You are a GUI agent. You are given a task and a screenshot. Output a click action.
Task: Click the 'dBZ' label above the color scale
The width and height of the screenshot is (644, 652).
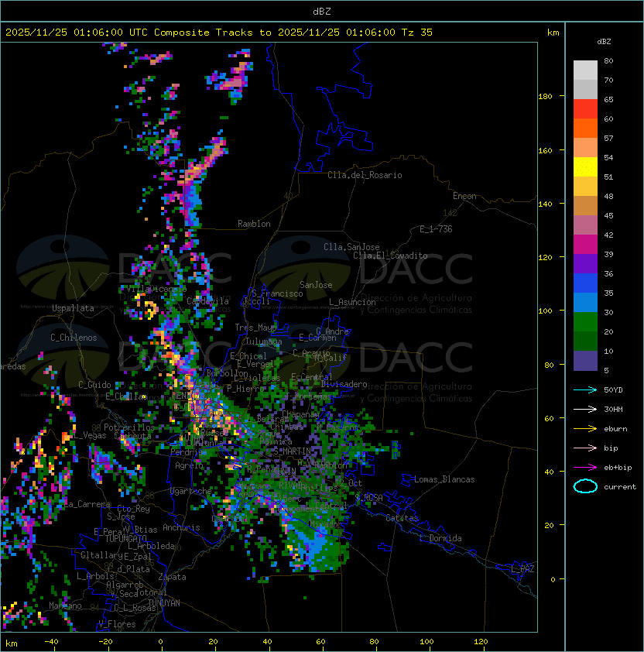604,42
